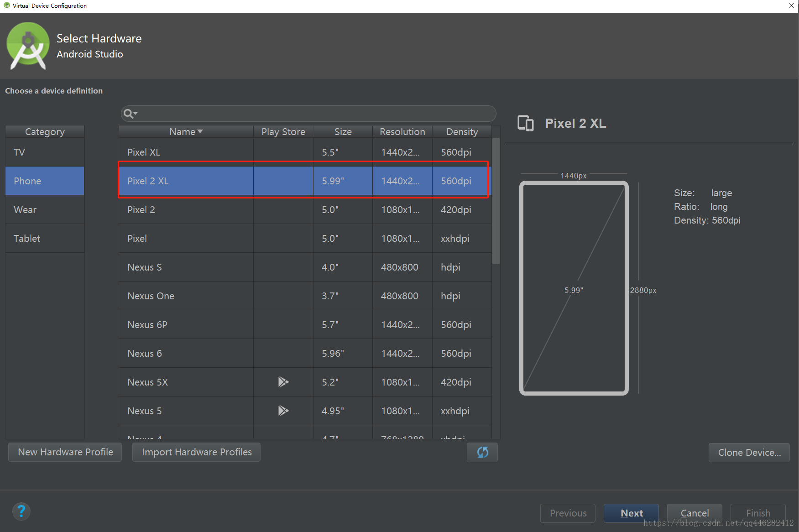The width and height of the screenshot is (799, 532).
Task: Click the device icon beside Pixel 2 XL title
Action: click(x=526, y=123)
